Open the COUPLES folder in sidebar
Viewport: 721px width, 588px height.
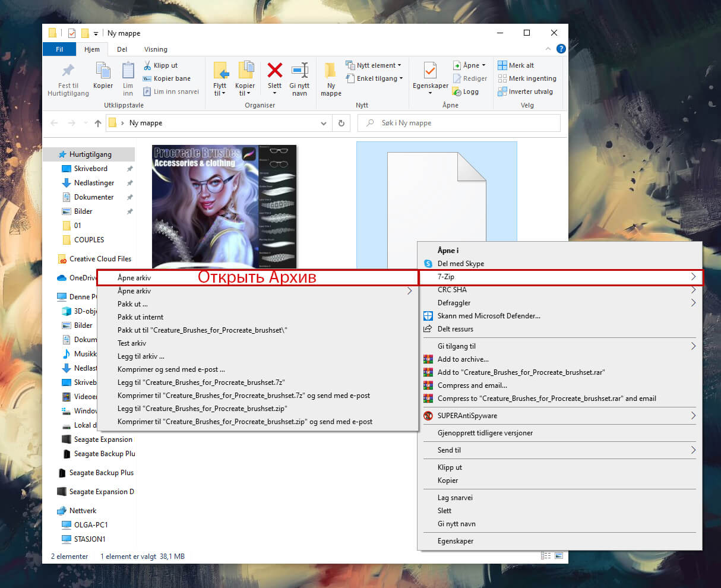click(89, 240)
